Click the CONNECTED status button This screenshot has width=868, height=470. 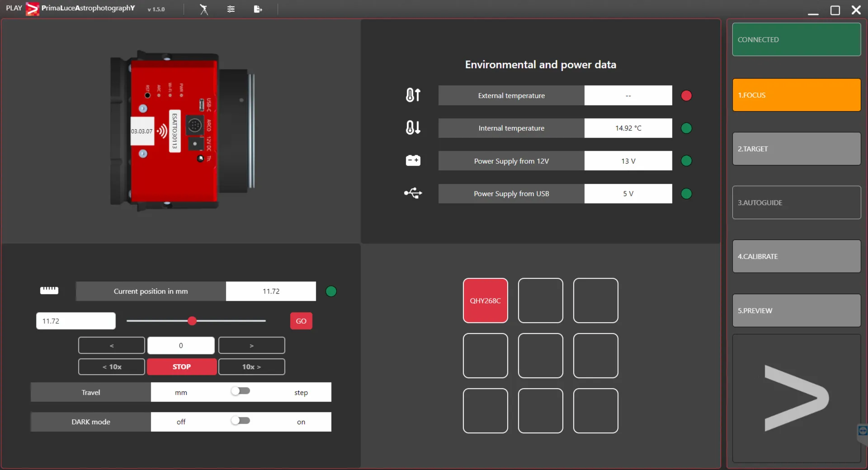(797, 39)
